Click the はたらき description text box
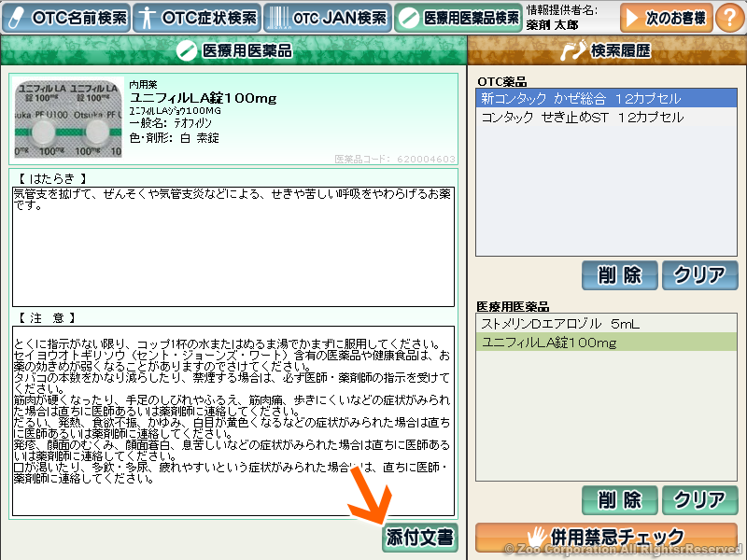 pyautogui.click(x=233, y=246)
